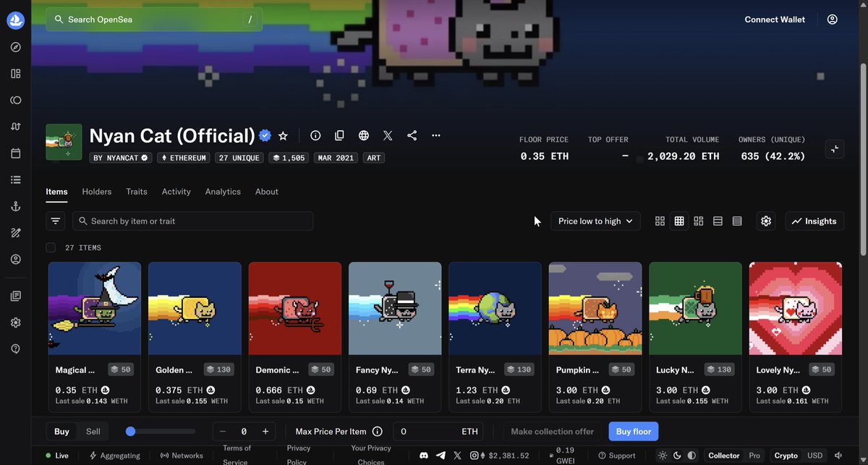
Task: Focus the Search OpenSea field
Action: point(154,20)
